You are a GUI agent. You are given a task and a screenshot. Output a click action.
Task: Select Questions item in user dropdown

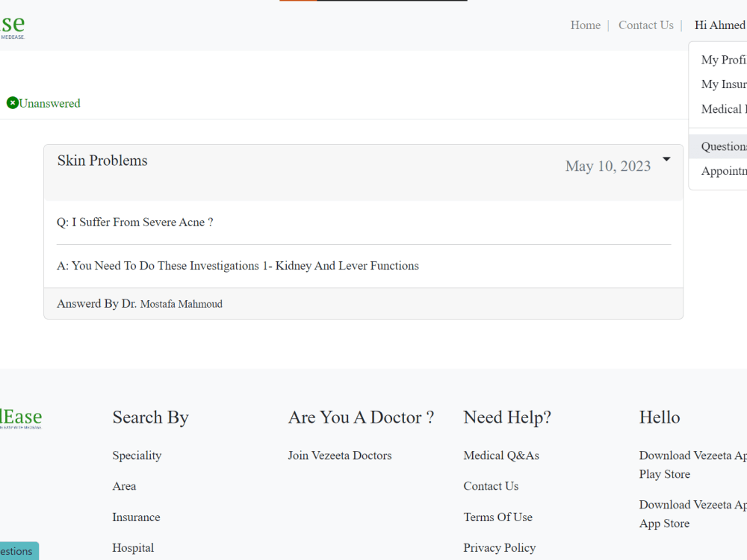coord(719,146)
